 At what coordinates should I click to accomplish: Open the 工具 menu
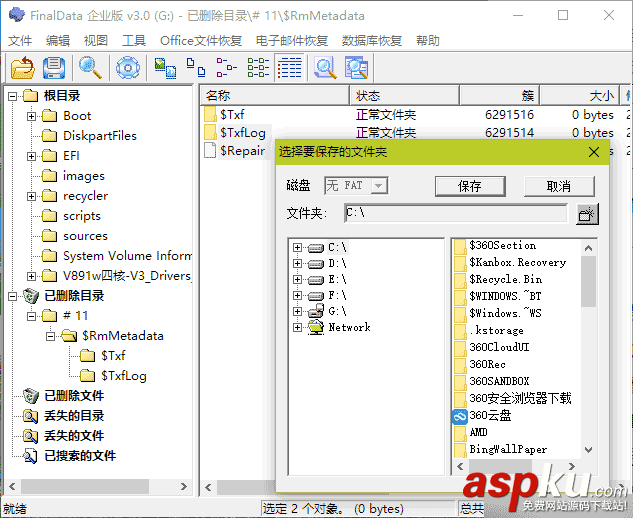134,40
